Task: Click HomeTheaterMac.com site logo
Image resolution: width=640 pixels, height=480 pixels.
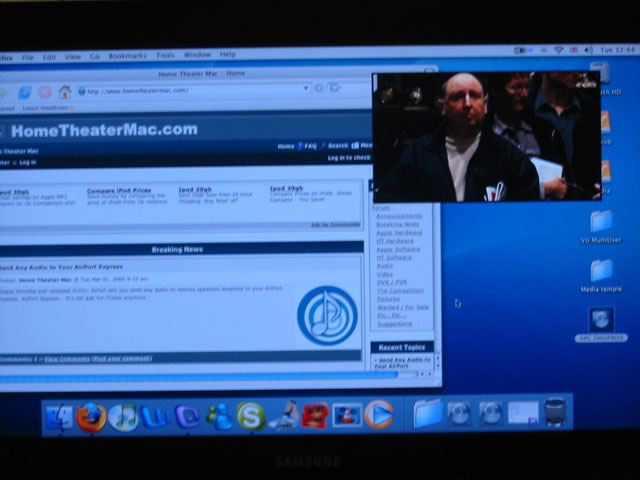Action: 104,130
